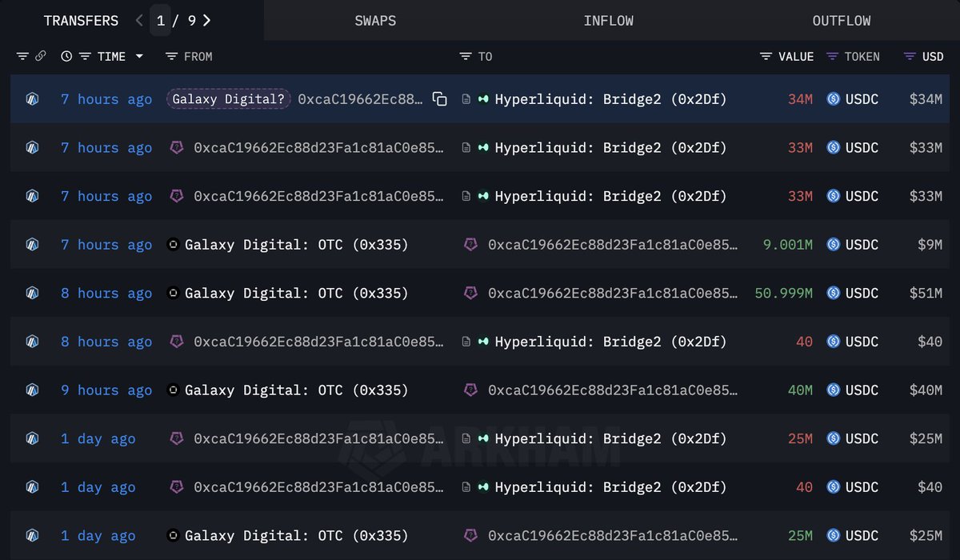This screenshot has width=960, height=560.
Task: Click Hyperliquid logo in the 25M row
Action: 483,438
